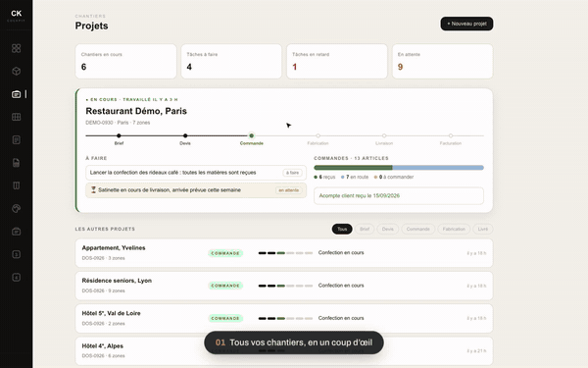Click progress dashes on Résidence seniors, Lyon row
The height and width of the screenshot is (368, 588).
click(285, 286)
